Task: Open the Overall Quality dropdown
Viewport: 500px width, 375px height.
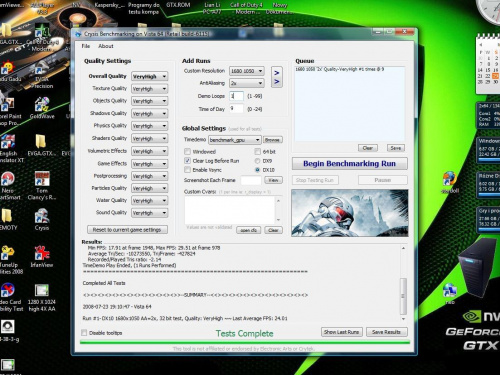Action: tap(149, 77)
